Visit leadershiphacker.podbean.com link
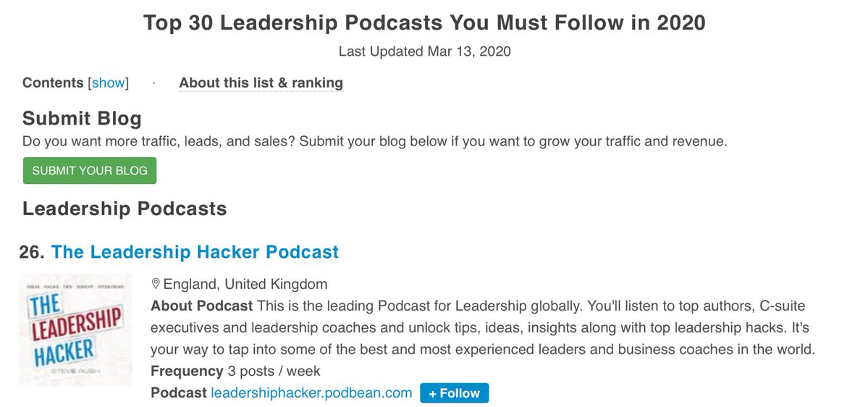 (311, 393)
